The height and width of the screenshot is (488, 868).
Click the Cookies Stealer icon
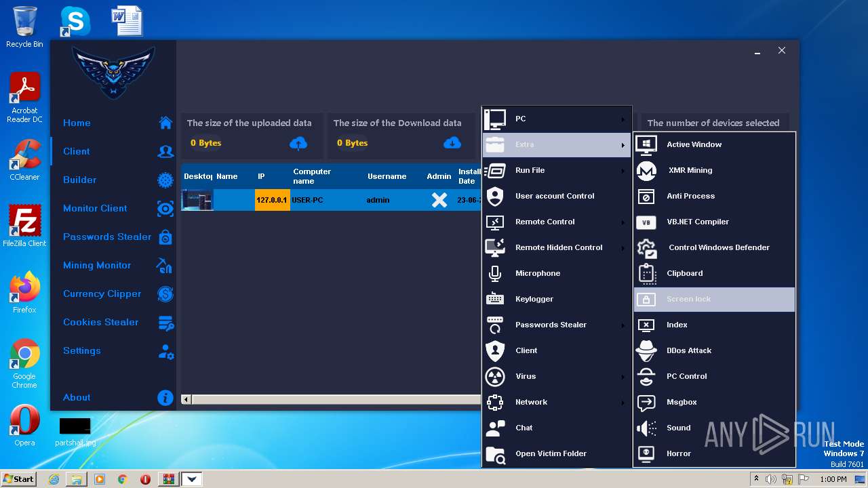click(165, 323)
